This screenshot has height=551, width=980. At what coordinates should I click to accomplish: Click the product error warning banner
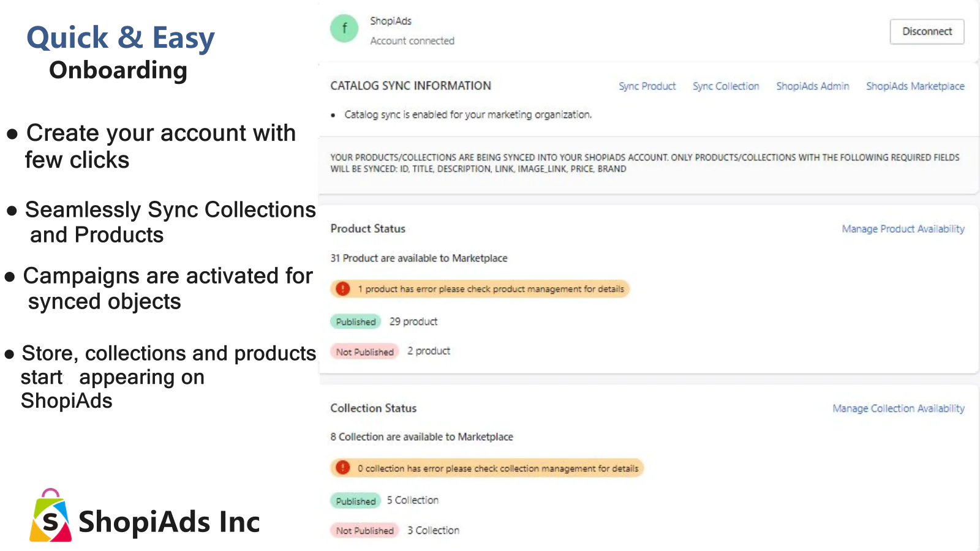480,289
